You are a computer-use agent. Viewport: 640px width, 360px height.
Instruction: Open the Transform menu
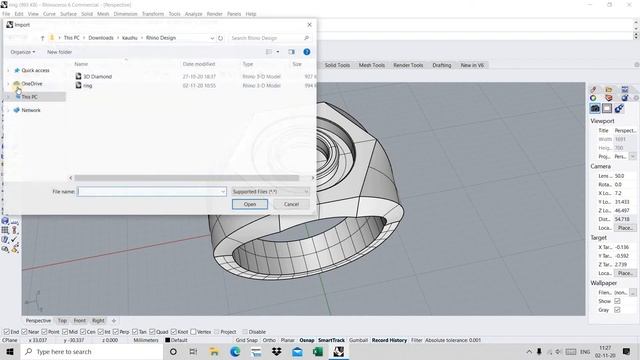coord(153,14)
